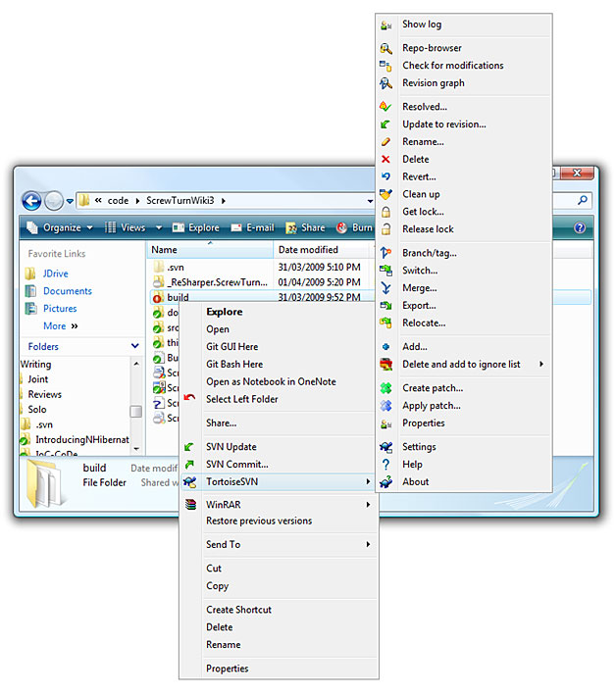616x696 pixels.
Task: Open Properties at bottom of context menu
Action: (x=227, y=669)
